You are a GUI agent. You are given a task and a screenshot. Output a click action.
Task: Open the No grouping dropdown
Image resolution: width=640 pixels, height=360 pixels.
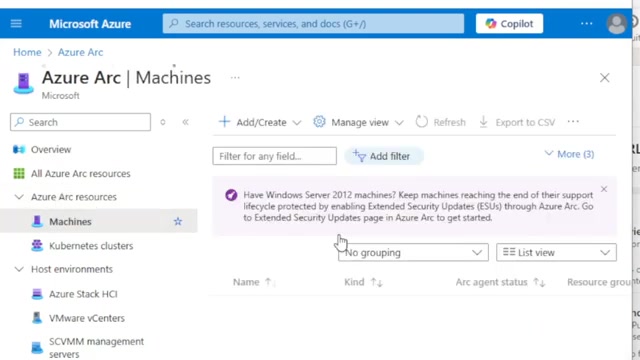pos(413,253)
